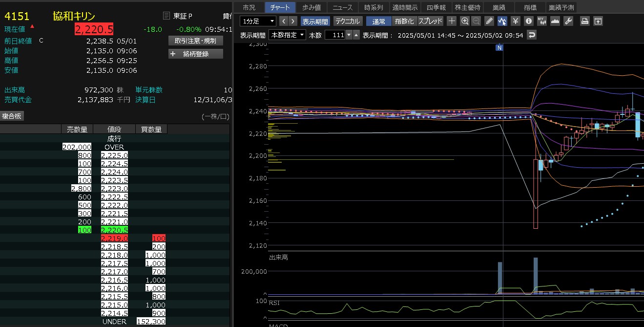Switch to チャート tab

[280, 7]
